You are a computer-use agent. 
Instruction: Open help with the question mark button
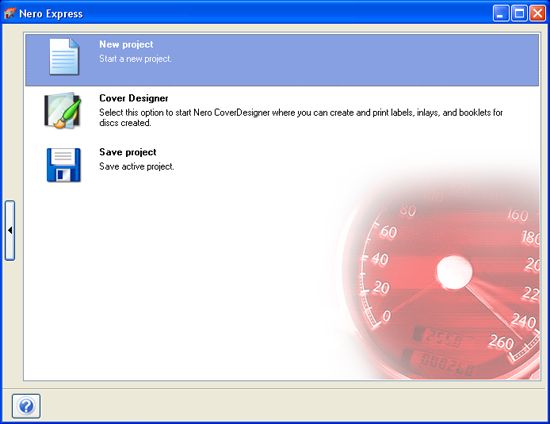click(26, 406)
